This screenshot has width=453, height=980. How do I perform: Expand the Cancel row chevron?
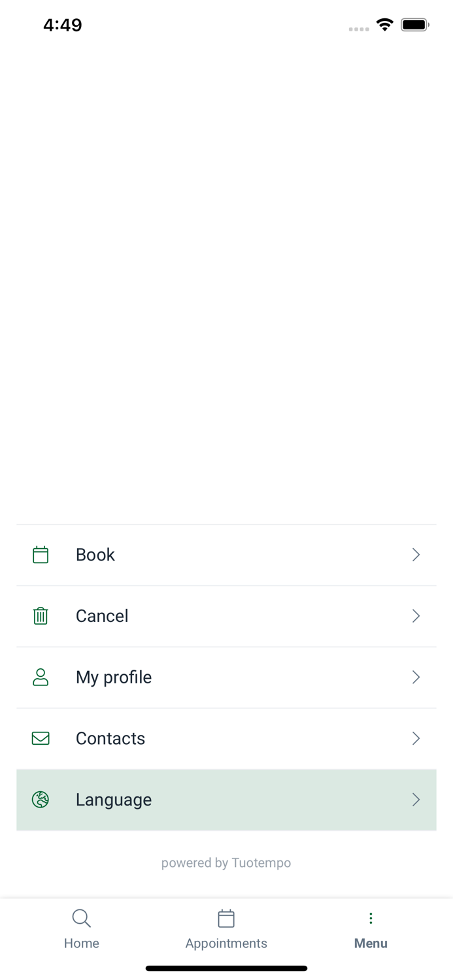(x=416, y=616)
